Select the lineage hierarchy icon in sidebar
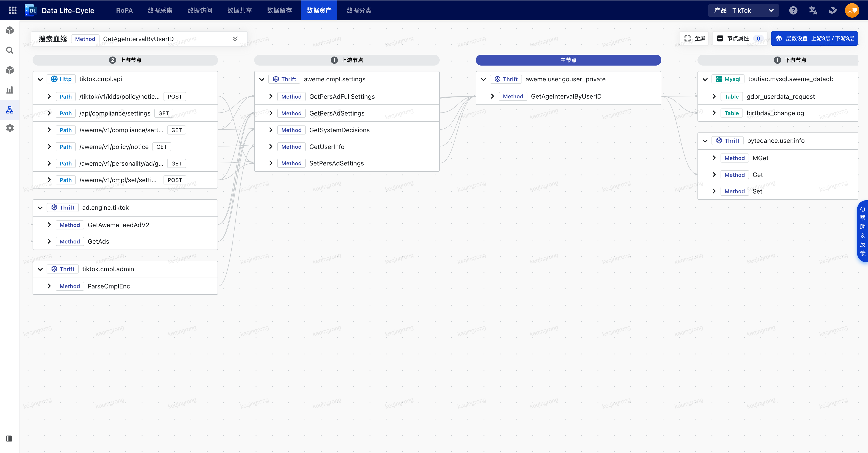 click(x=10, y=110)
